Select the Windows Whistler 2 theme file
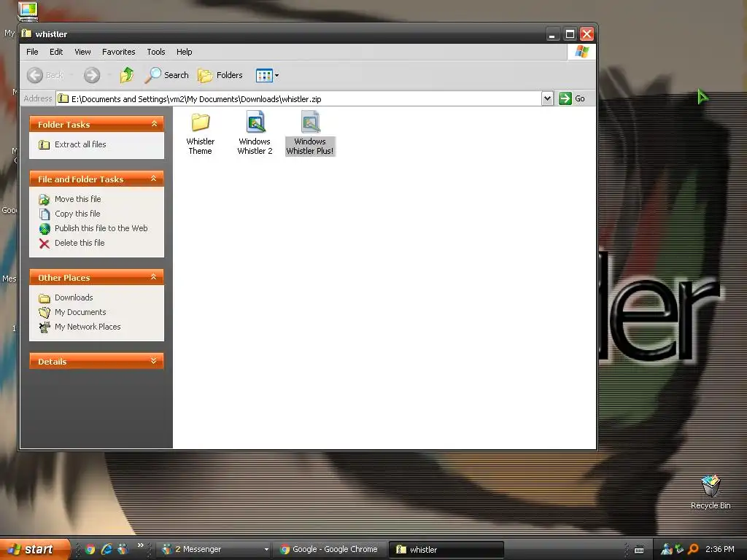 [x=255, y=133]
